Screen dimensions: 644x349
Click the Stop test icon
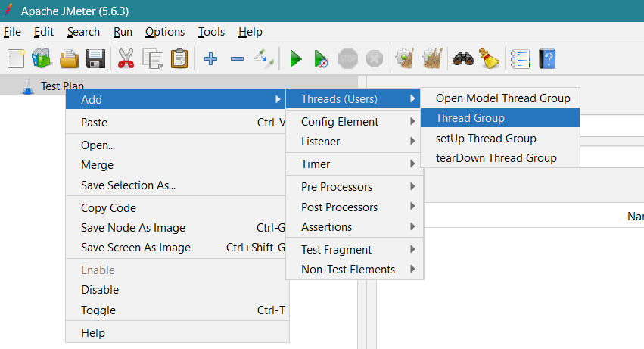(x=347, y=59)
